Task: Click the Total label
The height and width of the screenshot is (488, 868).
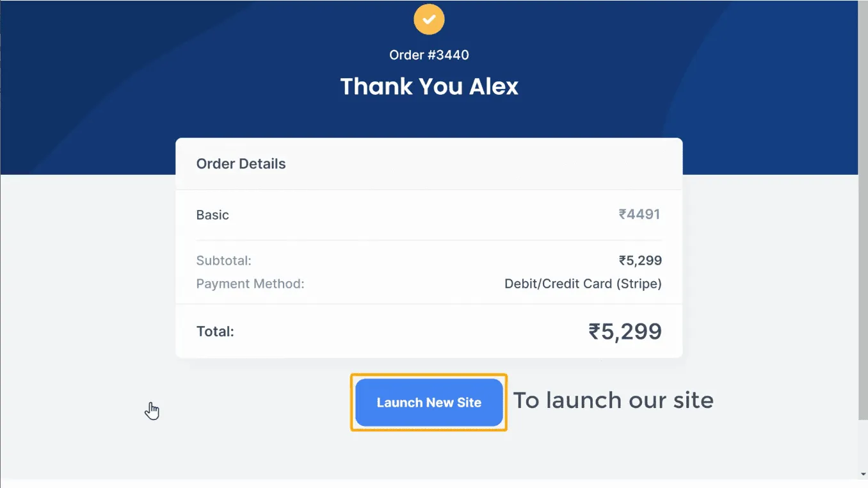Action: click(215, 332)
